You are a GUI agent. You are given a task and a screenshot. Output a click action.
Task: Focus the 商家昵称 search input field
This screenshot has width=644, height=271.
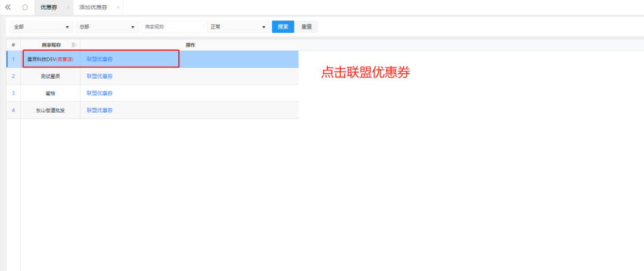(x=172, y=27)
